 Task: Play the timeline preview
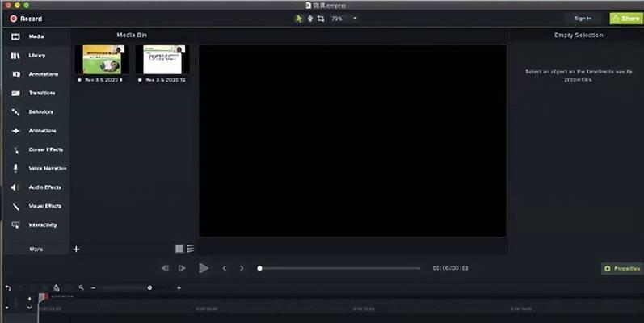tap(204, 268)
